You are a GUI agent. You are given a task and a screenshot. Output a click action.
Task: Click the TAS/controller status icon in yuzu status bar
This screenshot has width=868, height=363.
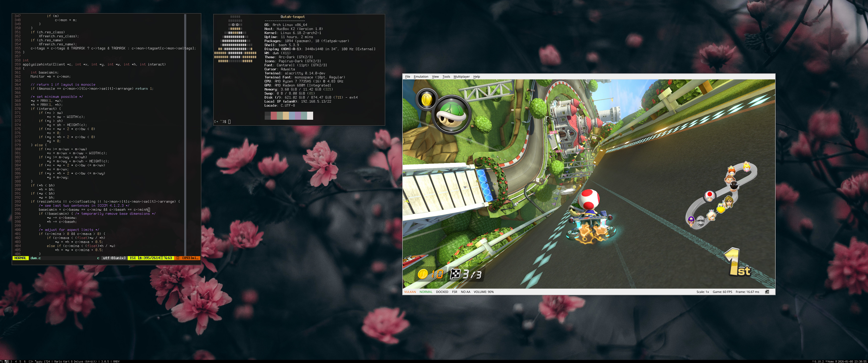coord(767,292)
